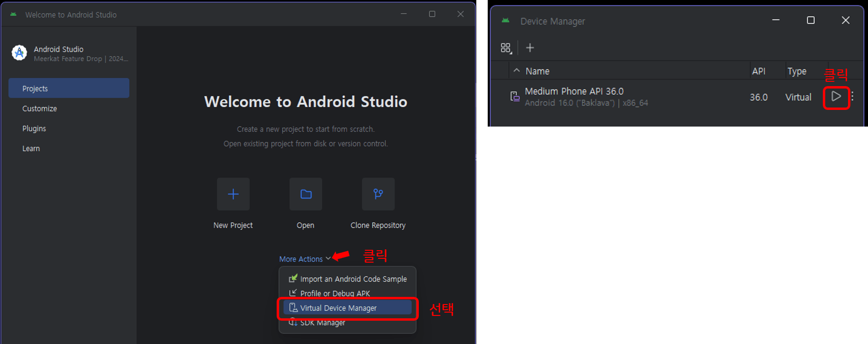
Task: Open the Projects tab in sidebar
Action: point(69,88)
